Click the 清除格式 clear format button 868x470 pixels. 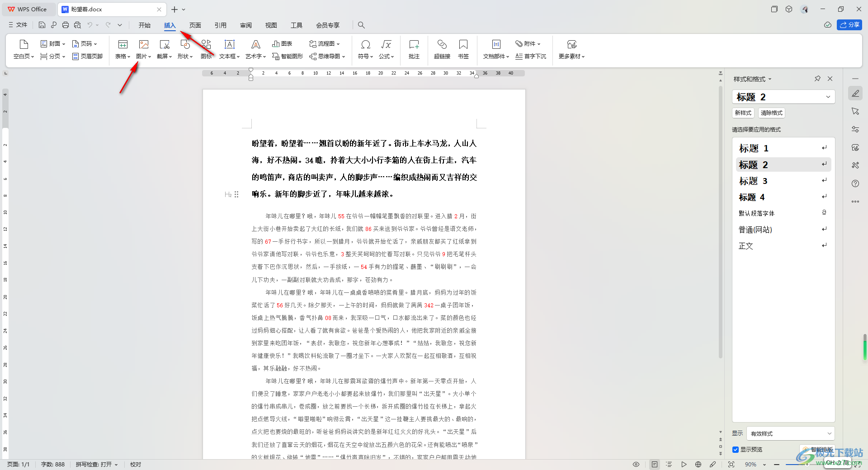coord(772,113)
